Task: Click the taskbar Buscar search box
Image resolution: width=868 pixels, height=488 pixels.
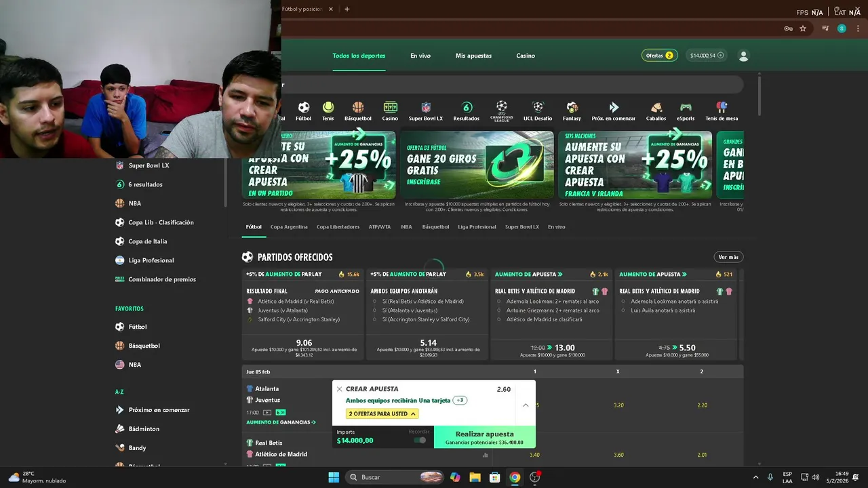Action: 395,477
